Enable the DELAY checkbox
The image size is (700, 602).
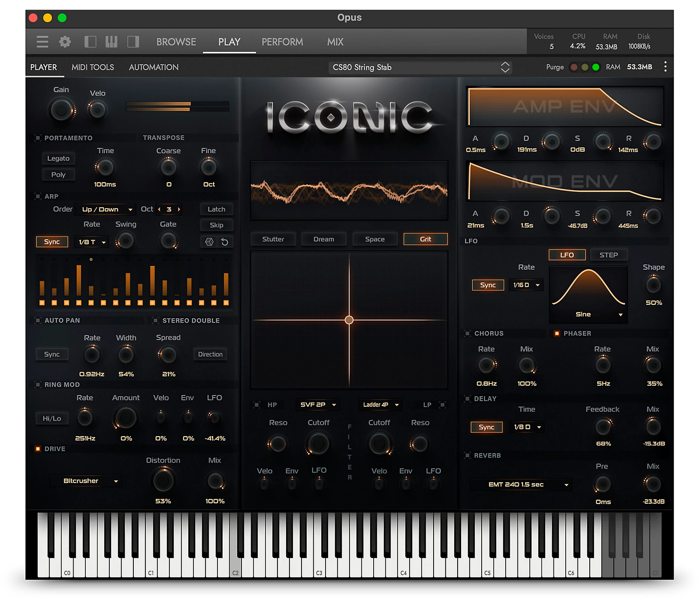click(468, 399)
